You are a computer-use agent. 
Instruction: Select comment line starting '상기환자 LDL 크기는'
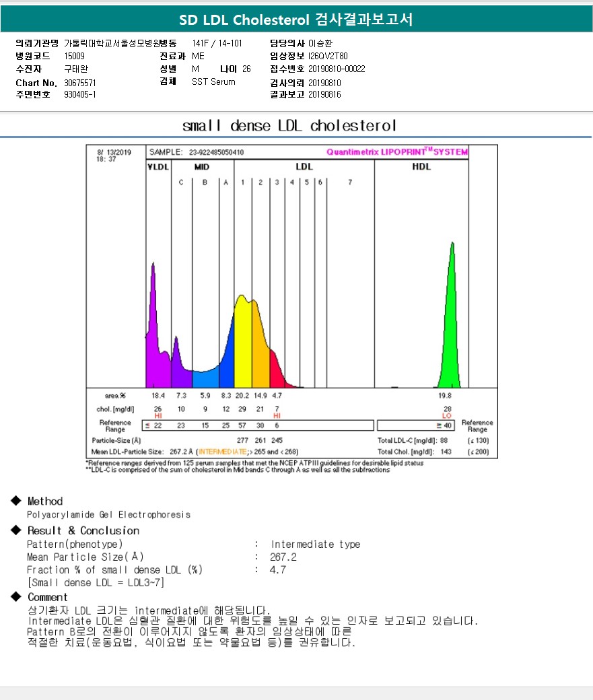pos(149,610)
